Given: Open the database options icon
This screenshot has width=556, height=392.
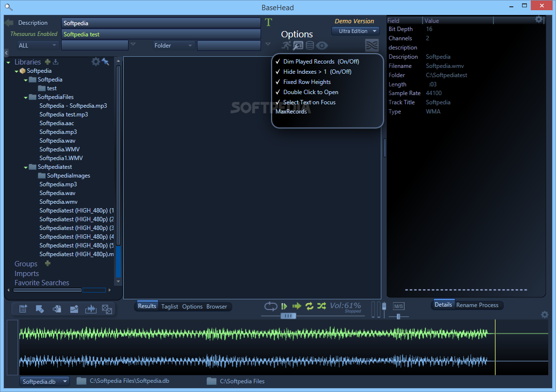Looking at the screenshot, I should [x=310, y=46].
